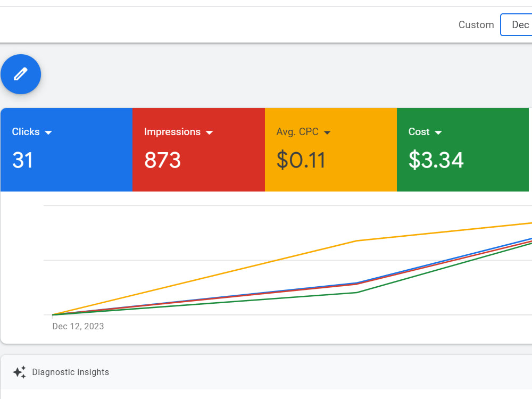Open the Custom date range label
This screenshot has width=532, height=399.
click(x=476, y=25)
